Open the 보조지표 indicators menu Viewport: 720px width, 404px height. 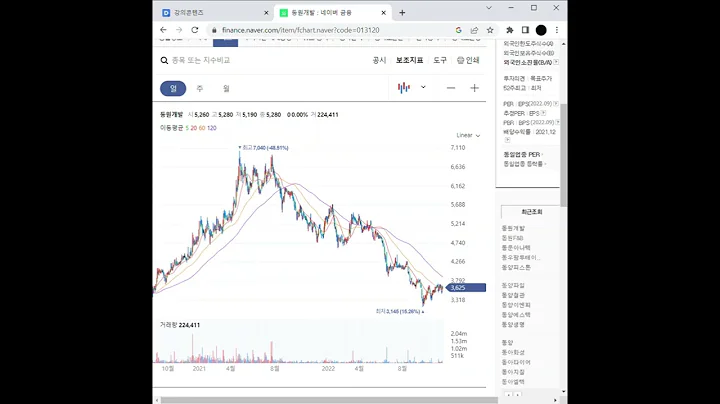410,60
